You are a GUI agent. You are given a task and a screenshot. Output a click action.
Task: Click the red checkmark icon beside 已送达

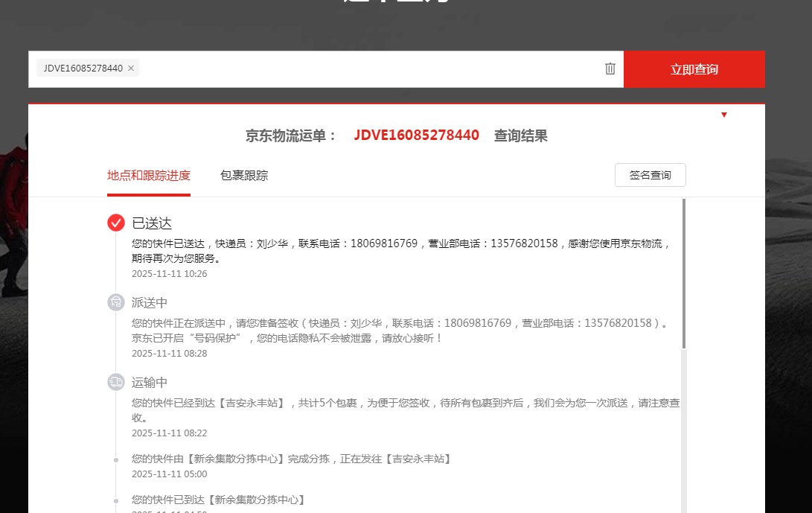point(116,223)
